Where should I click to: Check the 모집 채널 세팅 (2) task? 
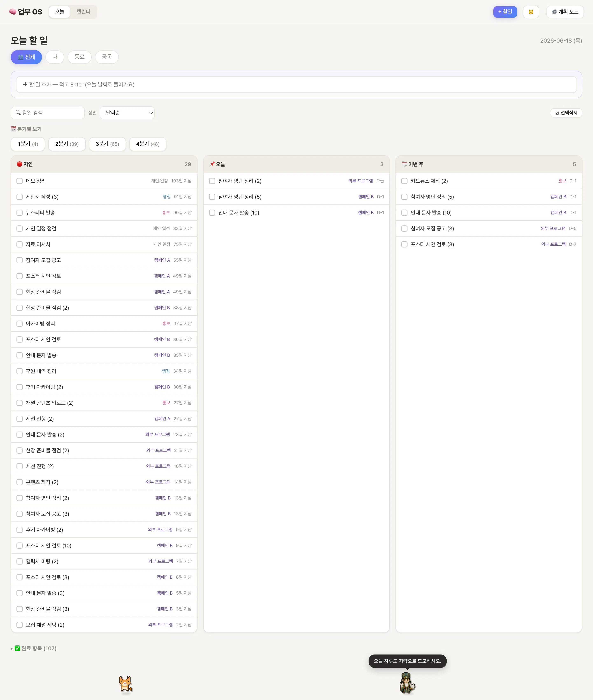coord(20,625)
